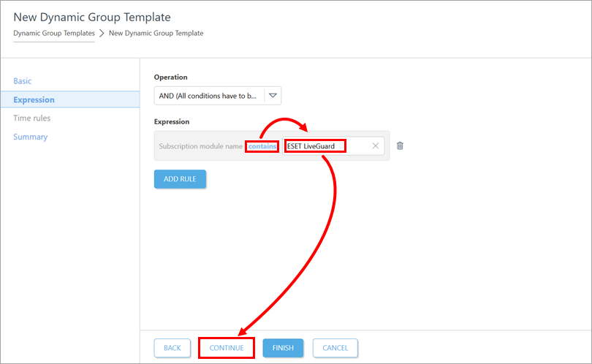
Task: Focus the ESET LiveGuard text field
Action: point(325,146)
